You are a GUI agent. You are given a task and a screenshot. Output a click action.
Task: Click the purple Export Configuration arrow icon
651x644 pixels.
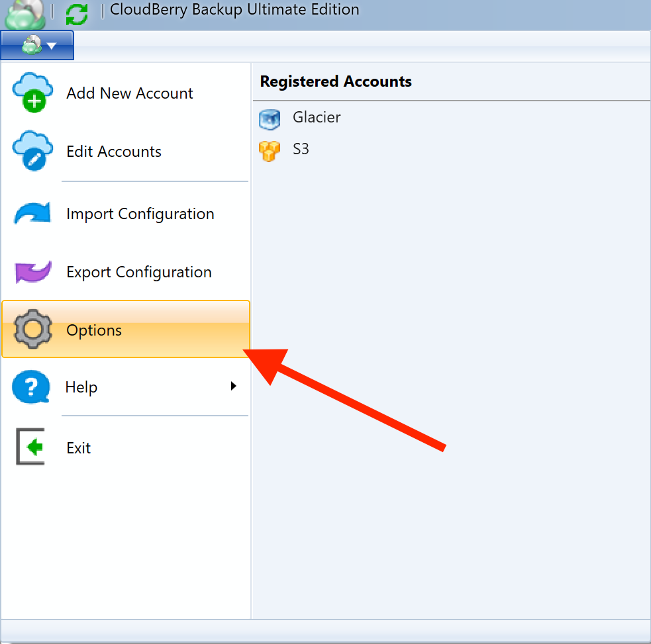[33, 272]
